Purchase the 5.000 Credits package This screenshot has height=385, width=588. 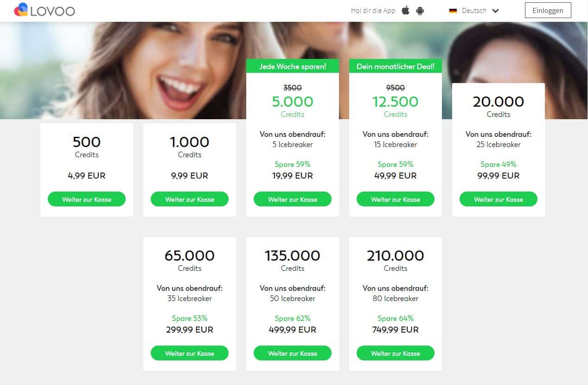[292, 199]
